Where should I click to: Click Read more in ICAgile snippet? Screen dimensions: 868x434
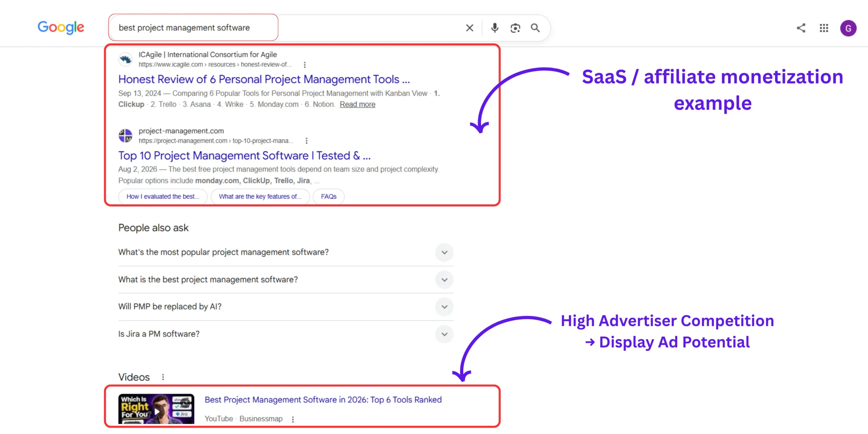click(357, 104)
